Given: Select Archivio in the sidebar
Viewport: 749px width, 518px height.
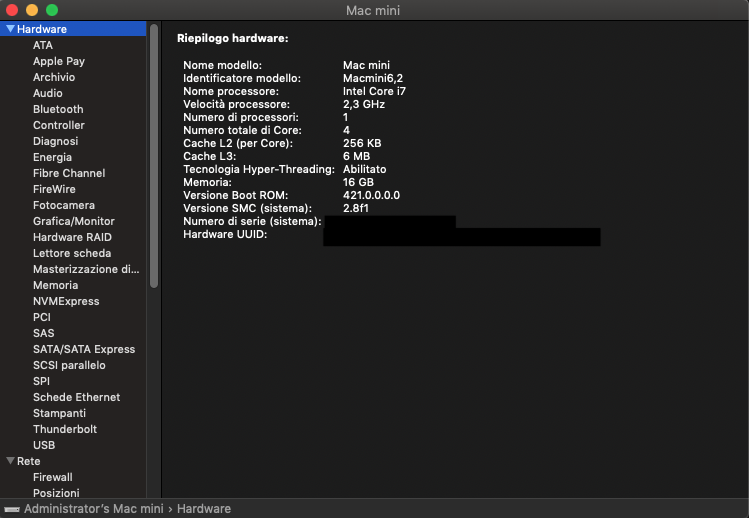Looking at the screenshot, I should click(54, 77).
